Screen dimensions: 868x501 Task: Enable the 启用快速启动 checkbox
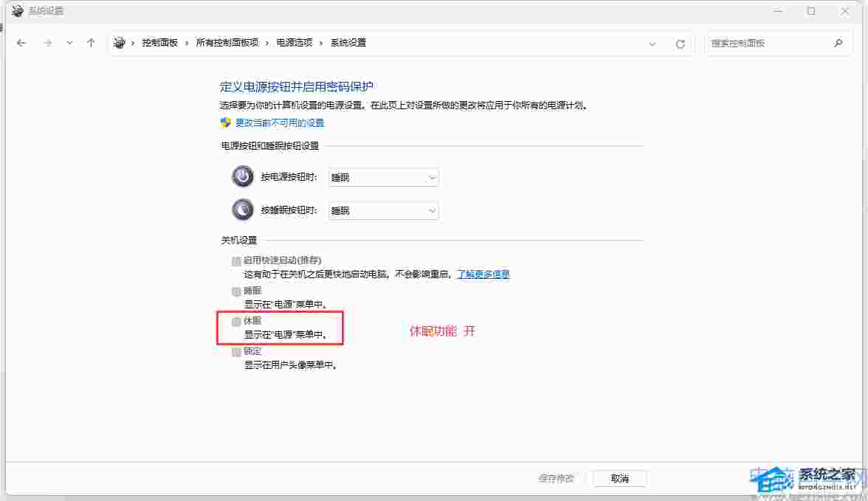(236, 260)
